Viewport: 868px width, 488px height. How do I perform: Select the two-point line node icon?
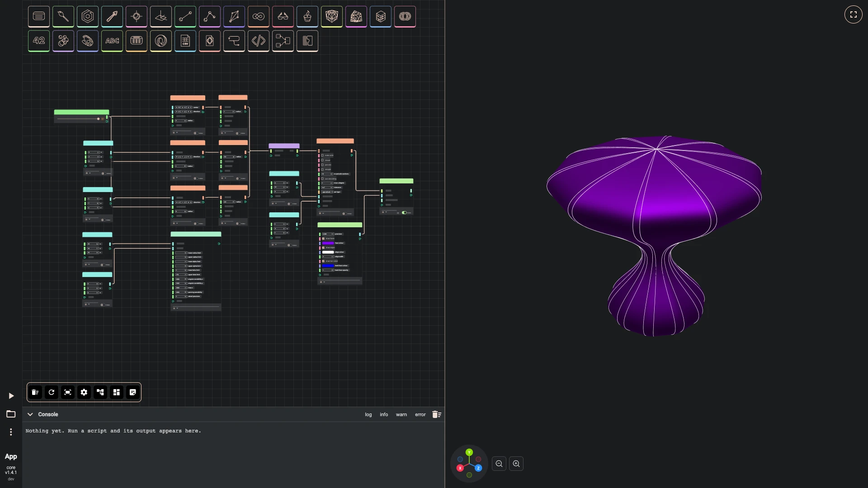pyautogui.click(x=185, y=17)
